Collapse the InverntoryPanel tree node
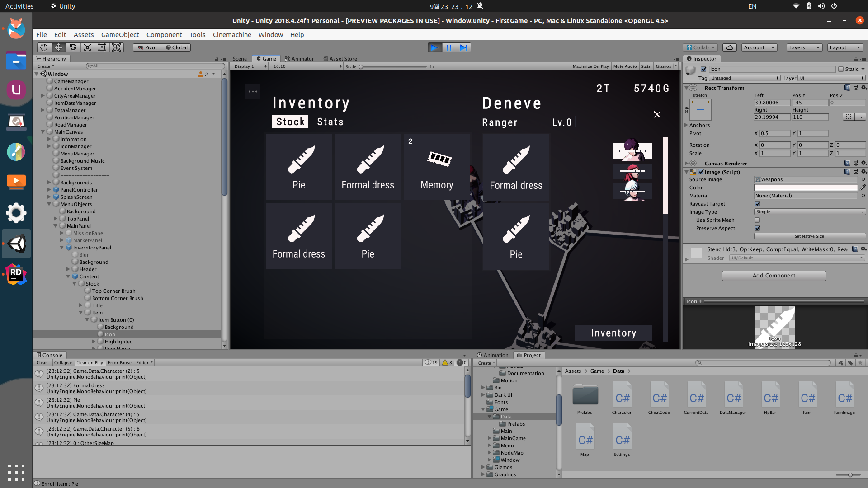Viewport: 868px width, 488px height. (62, 248)
